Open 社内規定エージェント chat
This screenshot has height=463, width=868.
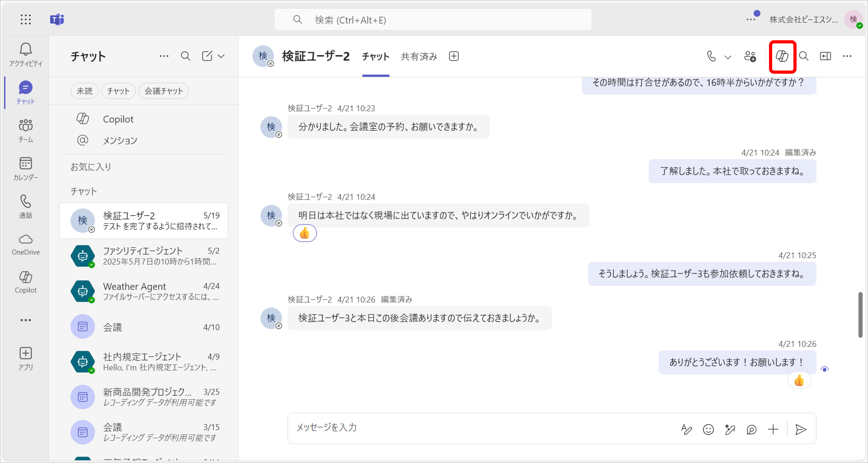point(144,362)
